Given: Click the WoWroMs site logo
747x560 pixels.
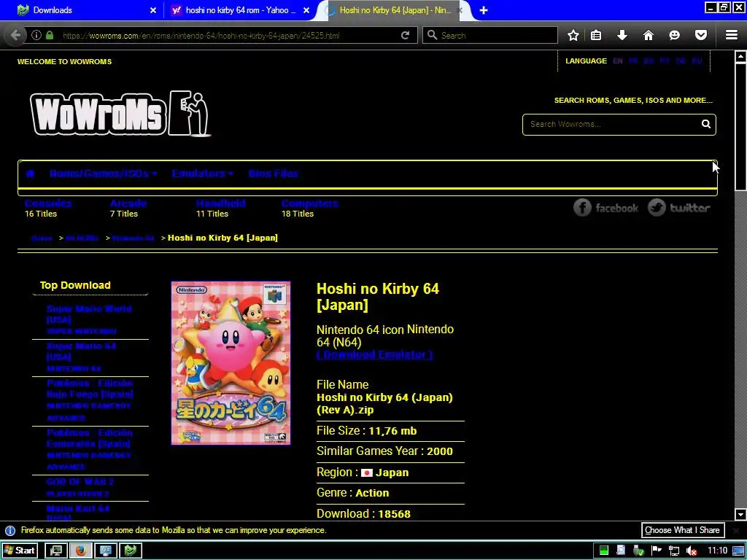Looking at the screenshot, I should [120, 113].
